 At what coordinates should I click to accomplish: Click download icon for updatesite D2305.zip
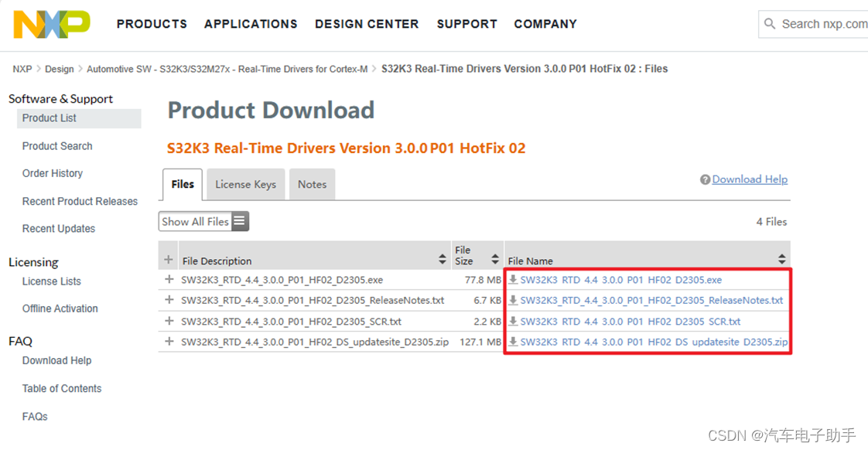(513, 342)
